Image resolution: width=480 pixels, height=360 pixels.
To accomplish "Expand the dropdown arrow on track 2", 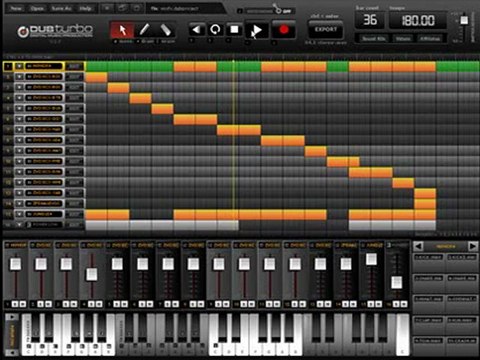I will tap(19, 77).
